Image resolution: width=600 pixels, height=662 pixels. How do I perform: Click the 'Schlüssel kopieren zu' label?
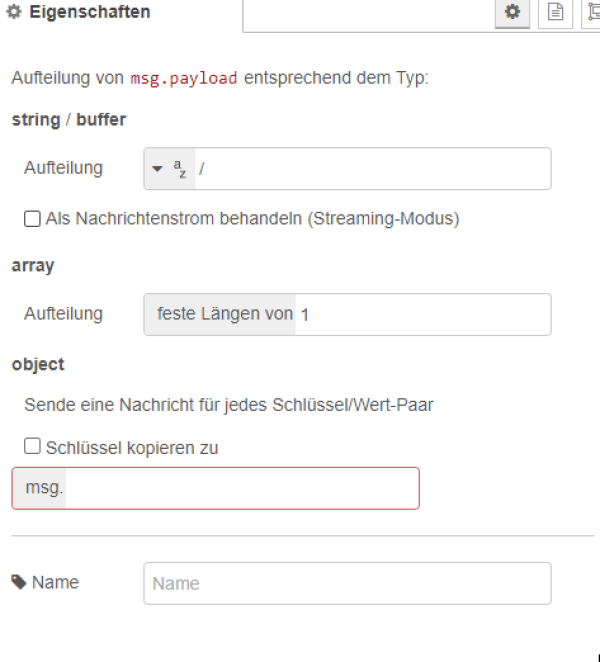(x=132, y=448)
